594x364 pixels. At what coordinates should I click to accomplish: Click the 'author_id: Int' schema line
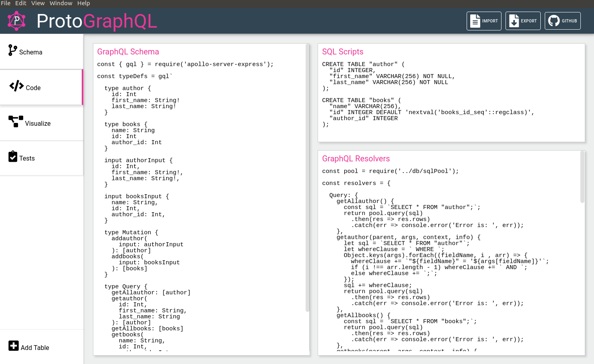pyautogui.click(x=137, y=142)
